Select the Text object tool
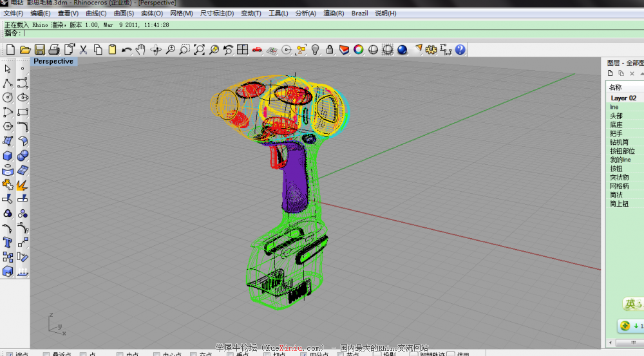The width and height of the screenshot is (644, 356). pos(7,242)
